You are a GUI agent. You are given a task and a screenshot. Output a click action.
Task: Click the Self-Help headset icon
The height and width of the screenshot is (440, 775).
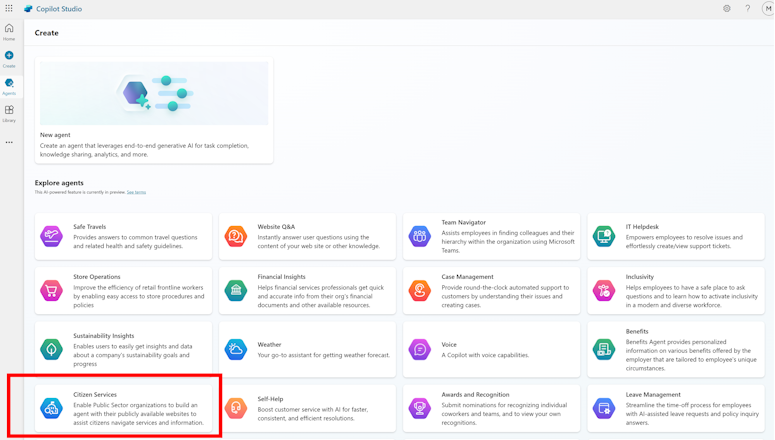[x=236, y=408]
